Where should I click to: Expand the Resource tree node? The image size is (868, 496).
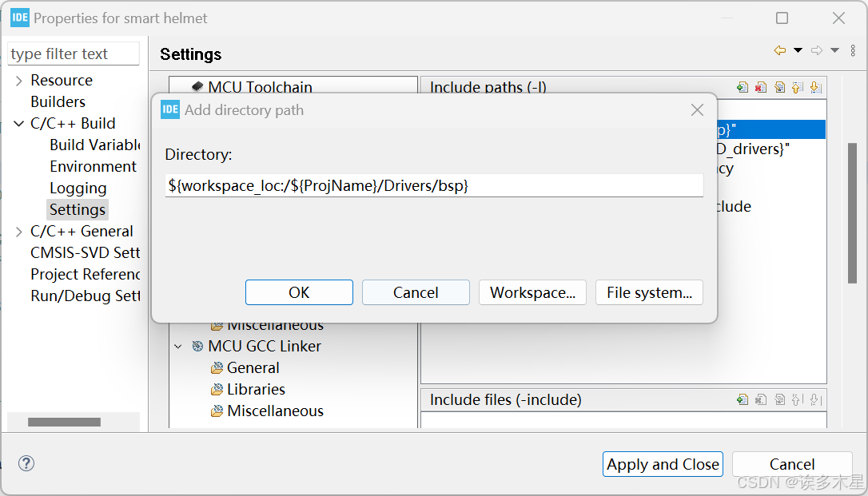(x=19, y=81)
